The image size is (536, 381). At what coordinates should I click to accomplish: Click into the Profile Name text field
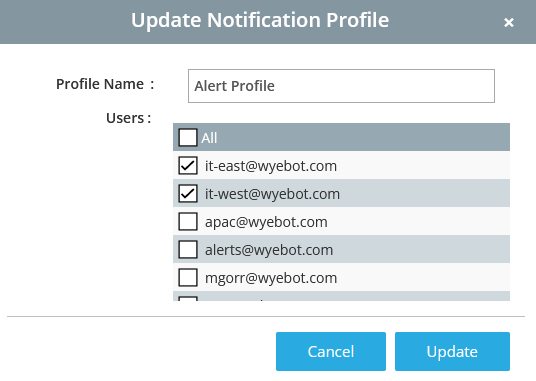click(341, 86)
